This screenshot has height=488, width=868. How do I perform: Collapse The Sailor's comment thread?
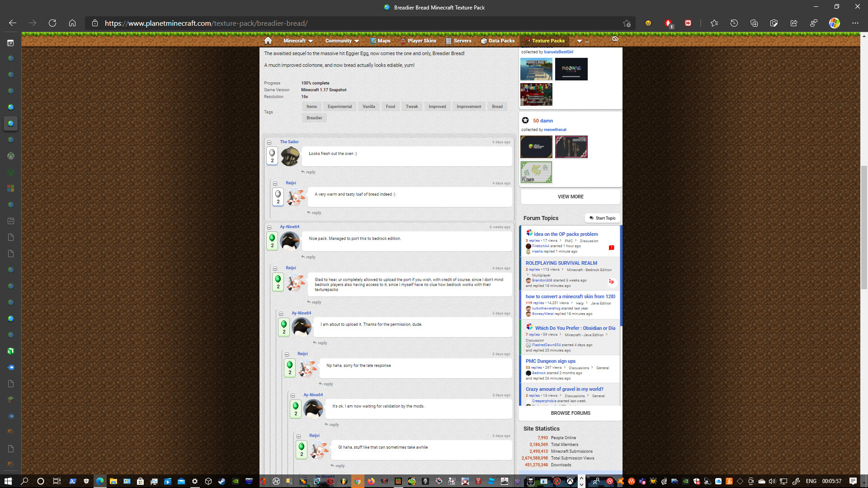coord(269,142)
